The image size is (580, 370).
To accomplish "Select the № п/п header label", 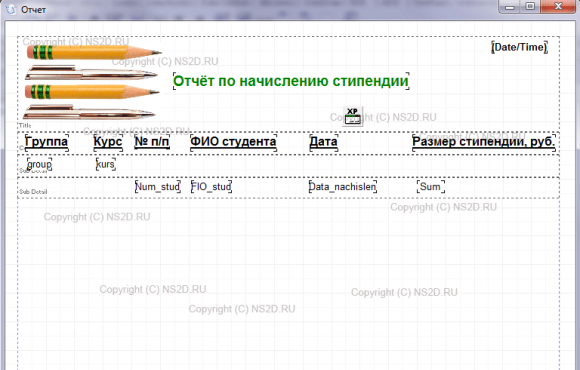I will (x=152, y=142).
